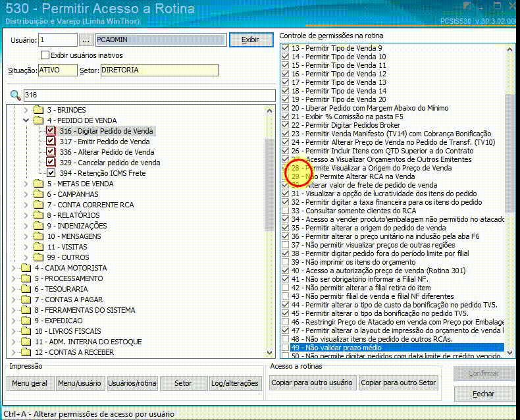Collapse the 4 - PEDIDO DE VENDA node
This screenshot has width=520, height=420.
tap(26, 120)
